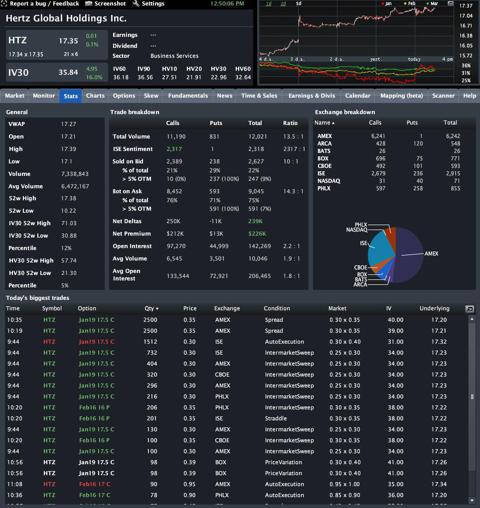The width and height of the screenshot is (480, 508).
Task: Open the price chart pop-out icon
Action: [450, 4]
